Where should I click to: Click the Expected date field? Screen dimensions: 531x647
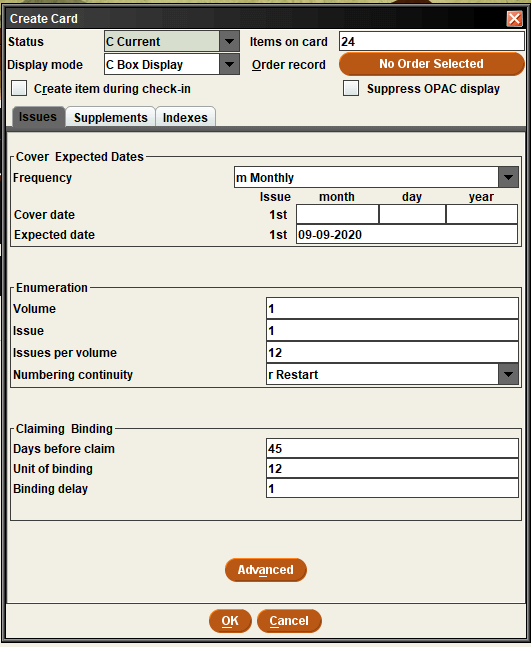(407, 234)
